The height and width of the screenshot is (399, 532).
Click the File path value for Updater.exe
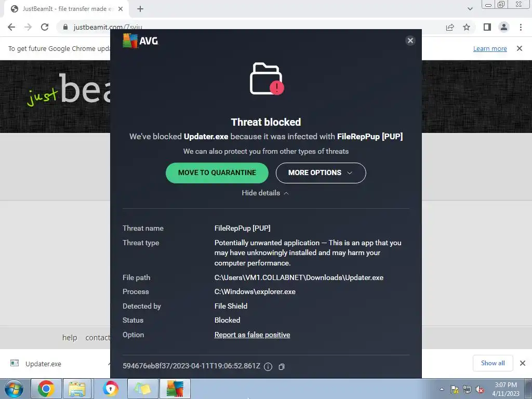(299, 277)
